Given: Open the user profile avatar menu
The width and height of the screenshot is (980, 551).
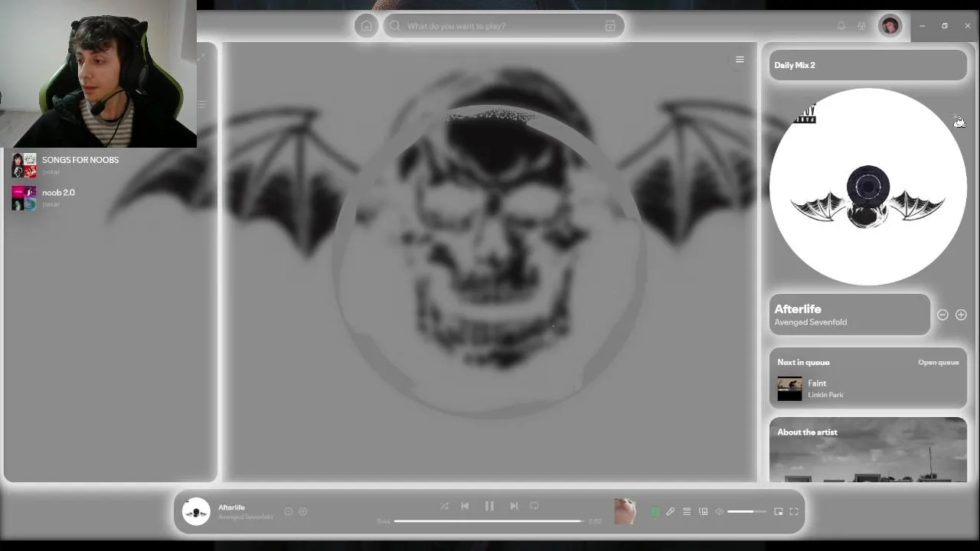Looking at the screenshot, I should pos(890,26).
